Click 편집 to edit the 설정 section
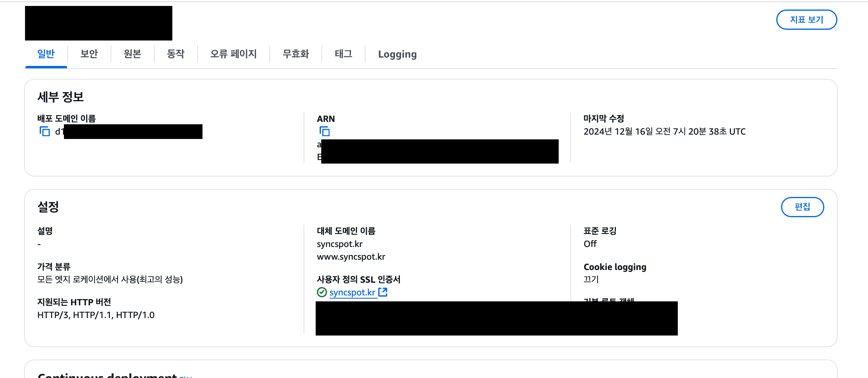 pyautogui.click(x=802, y=207)
